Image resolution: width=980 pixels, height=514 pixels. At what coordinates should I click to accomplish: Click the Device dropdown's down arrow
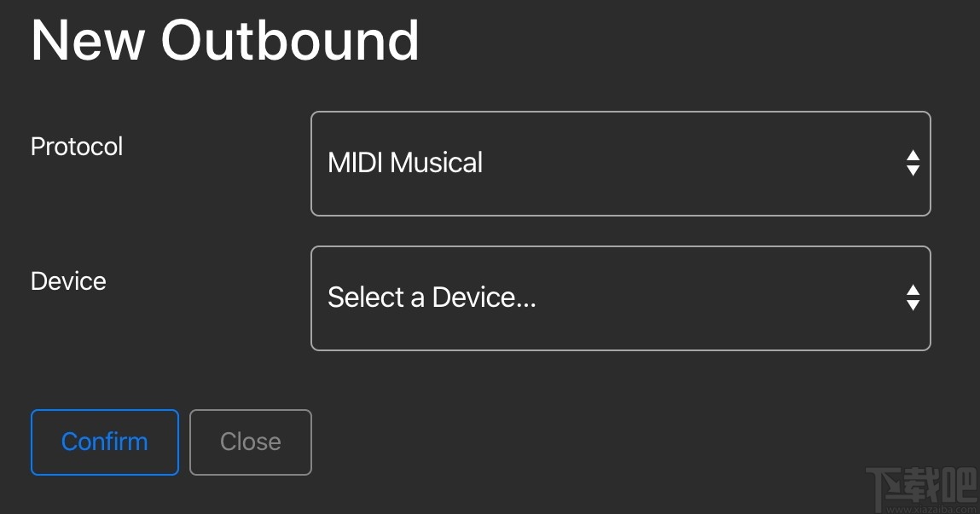[913, 305]
